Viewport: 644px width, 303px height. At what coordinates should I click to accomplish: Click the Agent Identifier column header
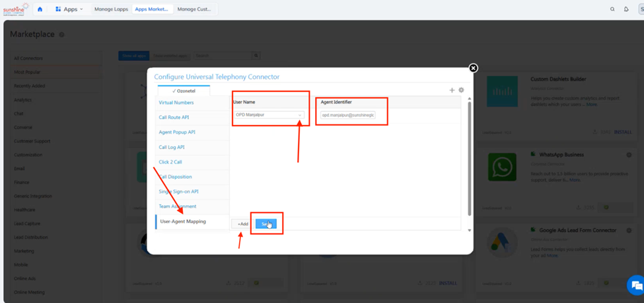coord(336,103)
